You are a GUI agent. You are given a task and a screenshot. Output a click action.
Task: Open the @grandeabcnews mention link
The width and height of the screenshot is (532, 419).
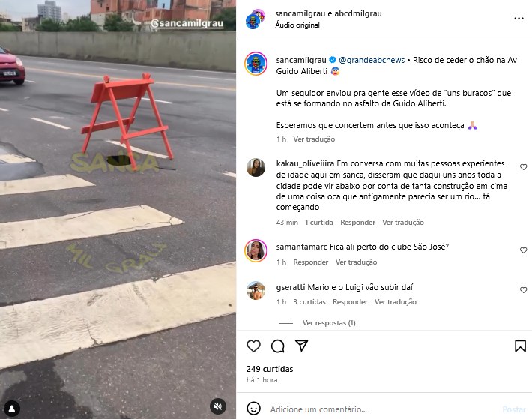coord(372,60)
